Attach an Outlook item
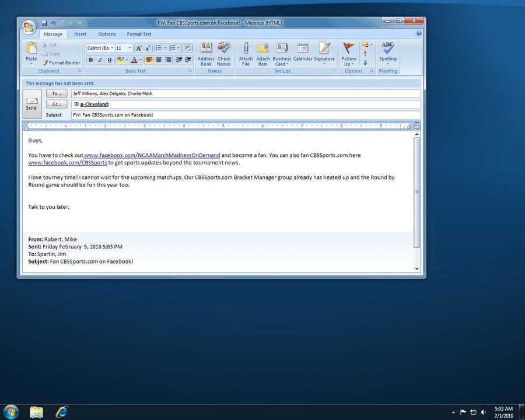Viewport: 525px width, 420px height. (x=263, y=54)
